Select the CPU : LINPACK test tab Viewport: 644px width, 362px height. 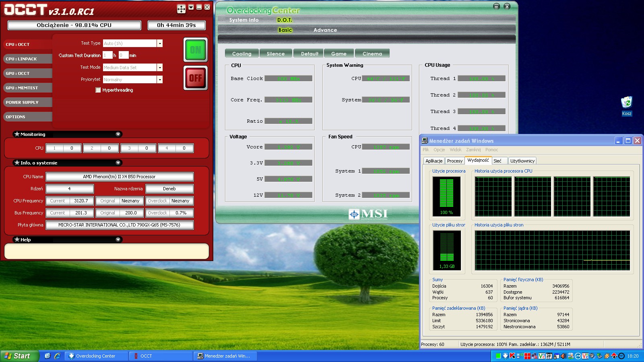[28, 59]
